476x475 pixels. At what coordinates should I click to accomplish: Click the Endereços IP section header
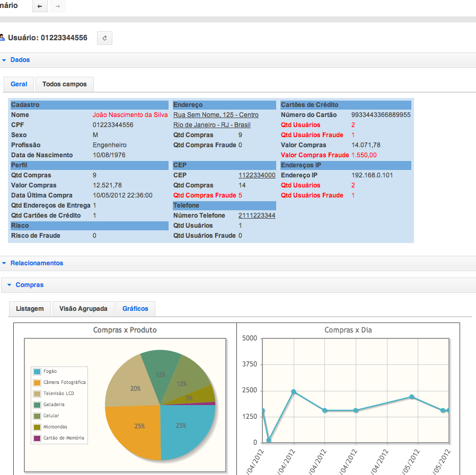(x=346, y=165)
